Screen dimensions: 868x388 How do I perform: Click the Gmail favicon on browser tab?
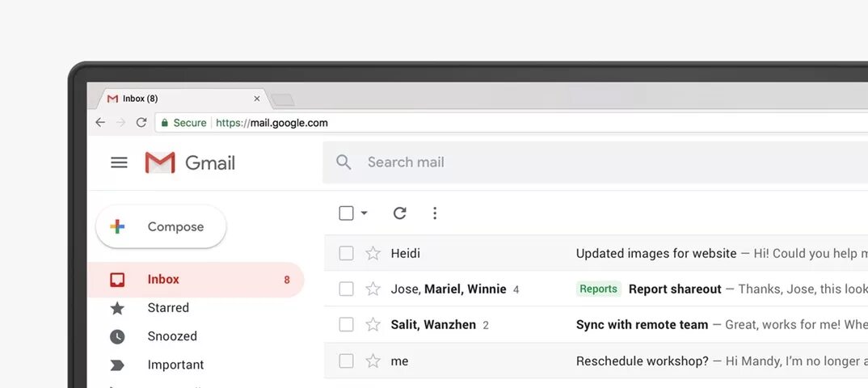point(112,99)
